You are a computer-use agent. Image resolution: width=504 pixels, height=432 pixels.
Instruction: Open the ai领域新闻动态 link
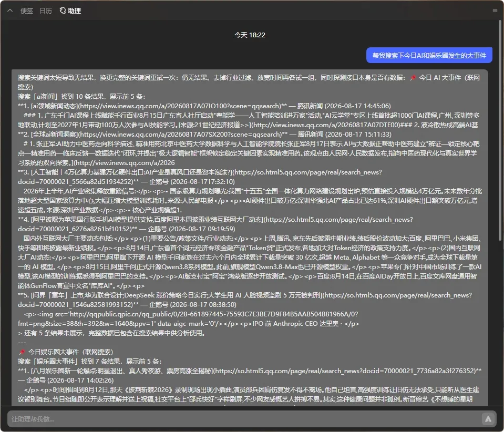[156, 106]
